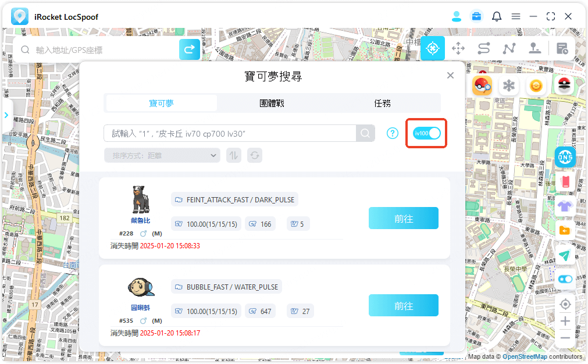588x364 pixels.
Task: Click the 戴魯比 Pokémon thumbnail
Action: (x=141, y=200)
